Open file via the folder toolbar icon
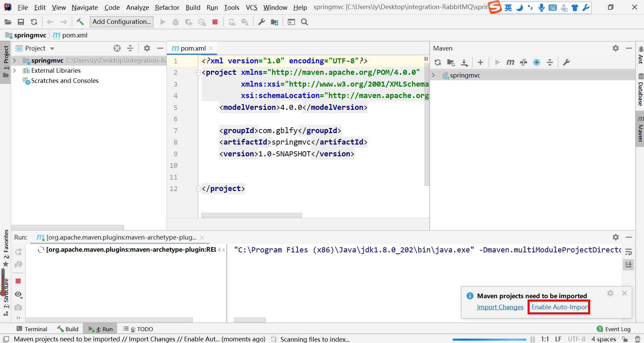Screen dimensions: 644x343 point(8,22)
